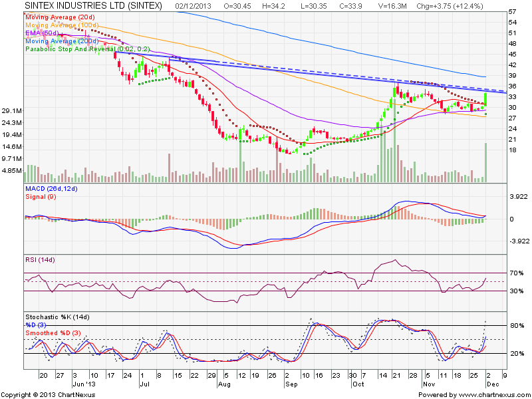Select the 02/12/2013 date in header
The height and width of the screenshot is (399, 532).
tap(193, 6)
